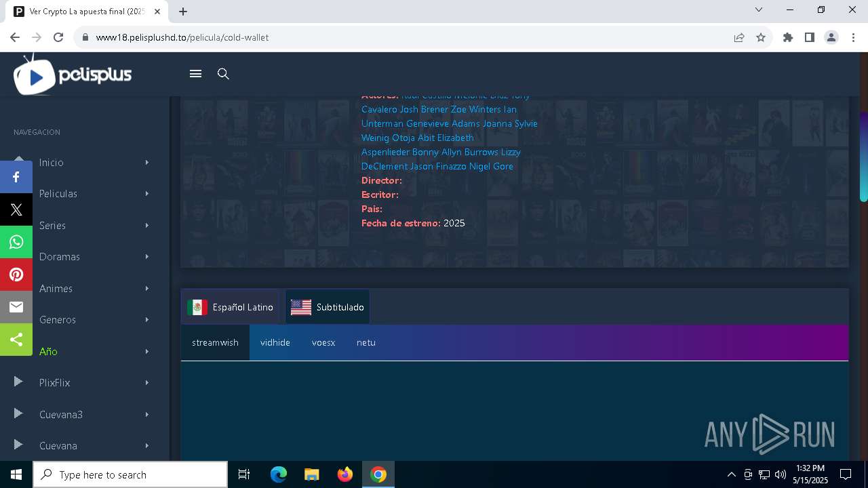Bookmark this page with star icon
Viewport: 868px width, 488px height.
761,37
